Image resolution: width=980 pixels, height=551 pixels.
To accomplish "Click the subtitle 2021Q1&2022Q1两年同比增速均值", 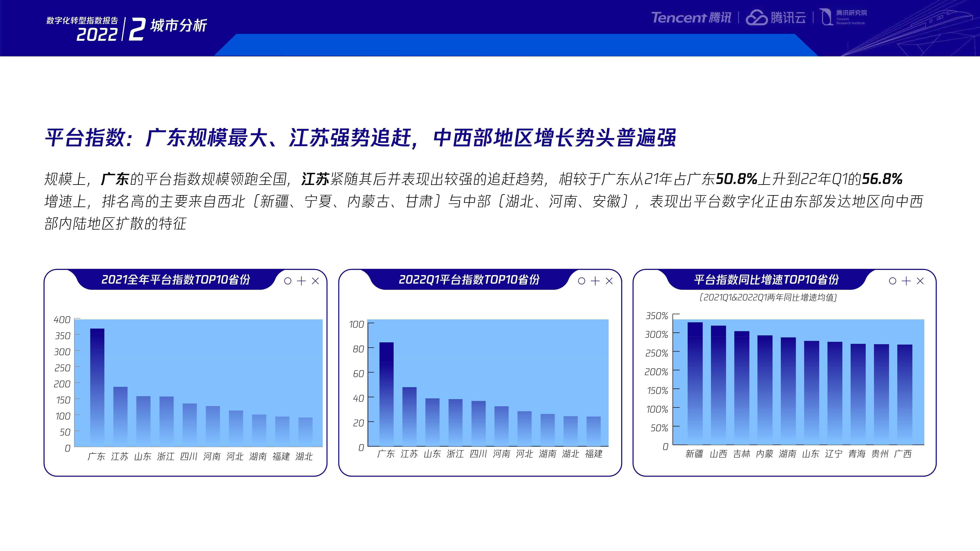I will pyautogui.click(x=768, y=297).
